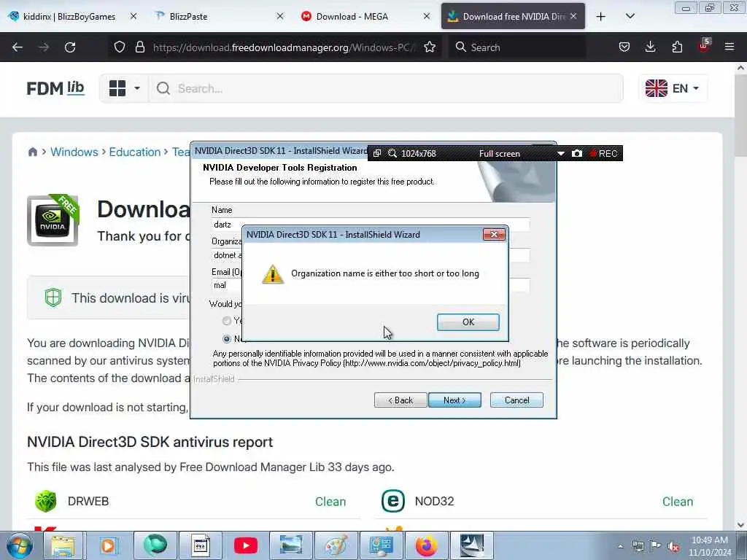Viewport: 747px width, 560px height.
Task: Click the Email field containing mal
Action: tap(371, 285)
